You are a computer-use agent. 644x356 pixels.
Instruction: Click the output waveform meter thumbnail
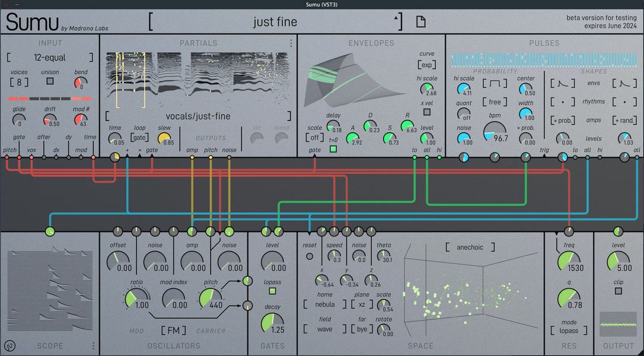(618, 325)
